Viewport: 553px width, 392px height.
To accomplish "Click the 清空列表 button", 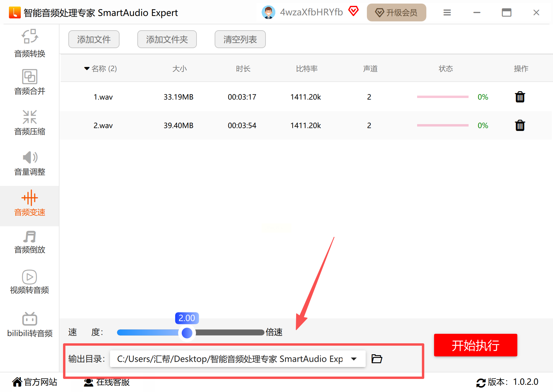I will (240, 39).
